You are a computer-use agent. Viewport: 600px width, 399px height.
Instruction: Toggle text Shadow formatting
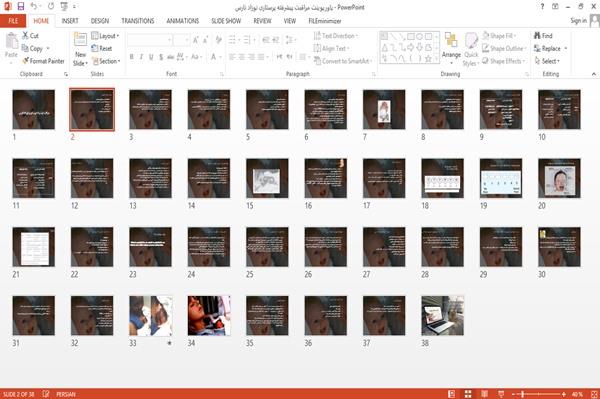[161, 57]
